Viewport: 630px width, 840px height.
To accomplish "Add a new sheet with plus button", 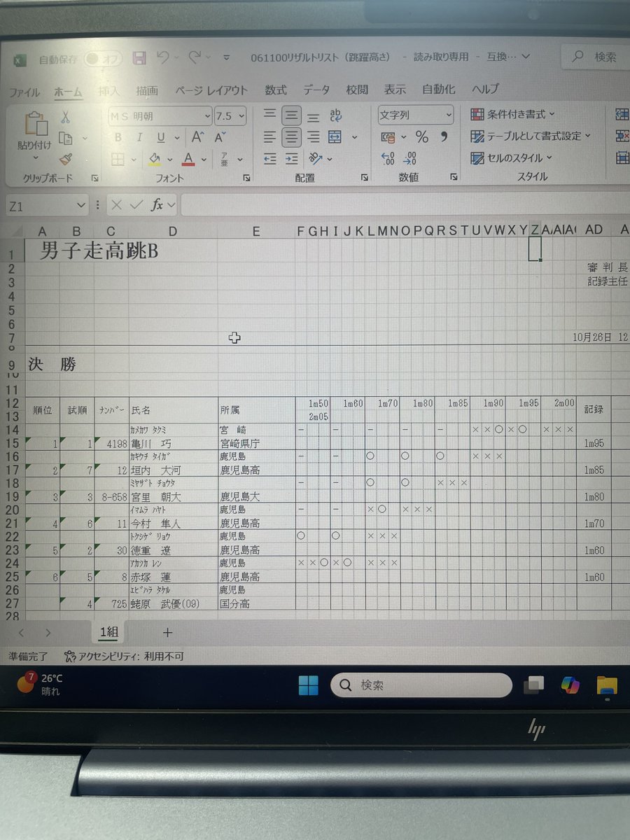I will (x=167, y=632).
